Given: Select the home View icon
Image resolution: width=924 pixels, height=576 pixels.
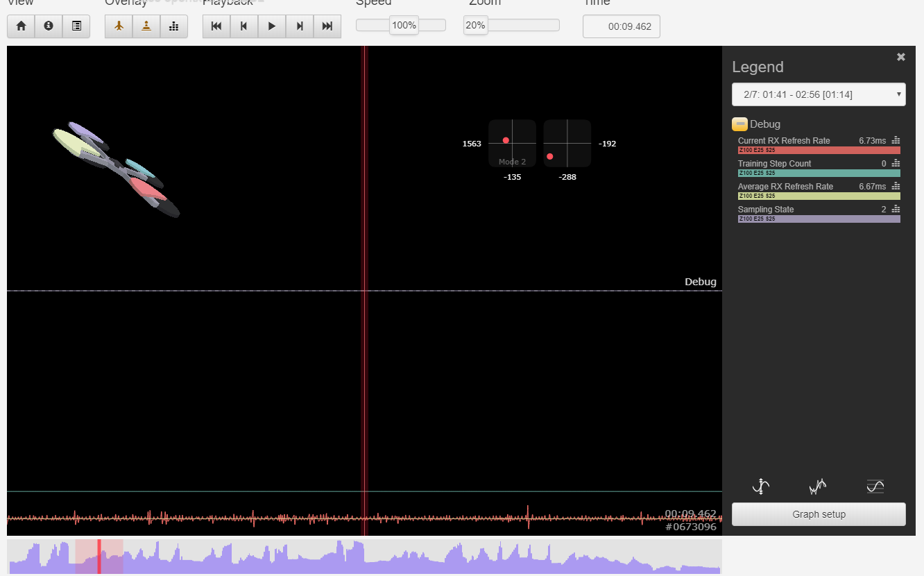Looking at the screenshot, I should point(20,26).
